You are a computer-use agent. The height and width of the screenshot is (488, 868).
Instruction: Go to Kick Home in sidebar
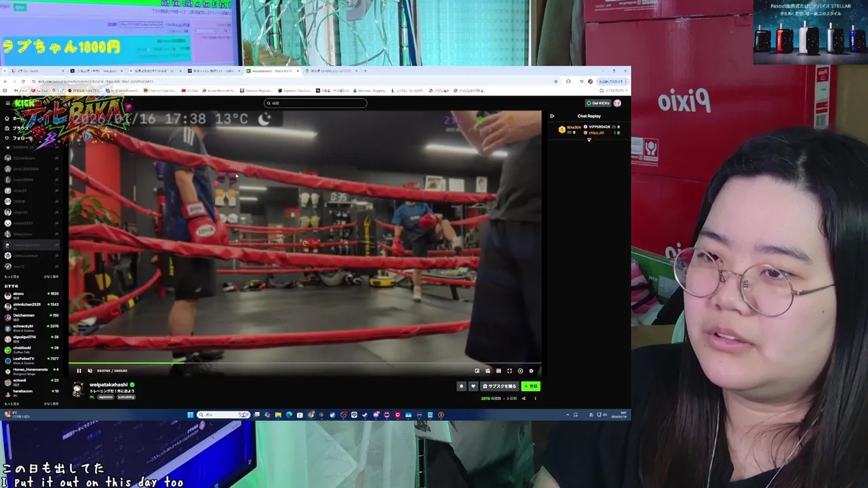click(15, 119)
